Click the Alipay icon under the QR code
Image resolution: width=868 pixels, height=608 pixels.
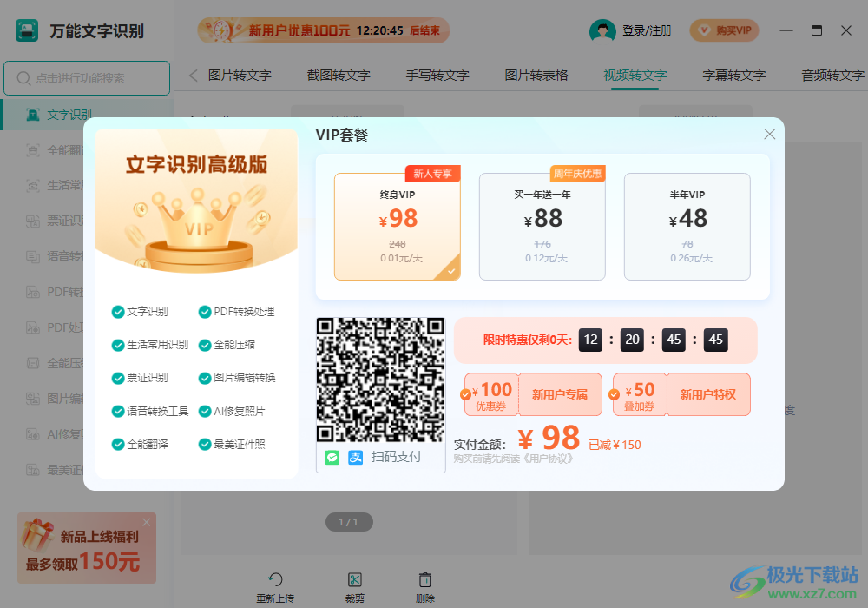pyautogui.click(x=355, y=458)
